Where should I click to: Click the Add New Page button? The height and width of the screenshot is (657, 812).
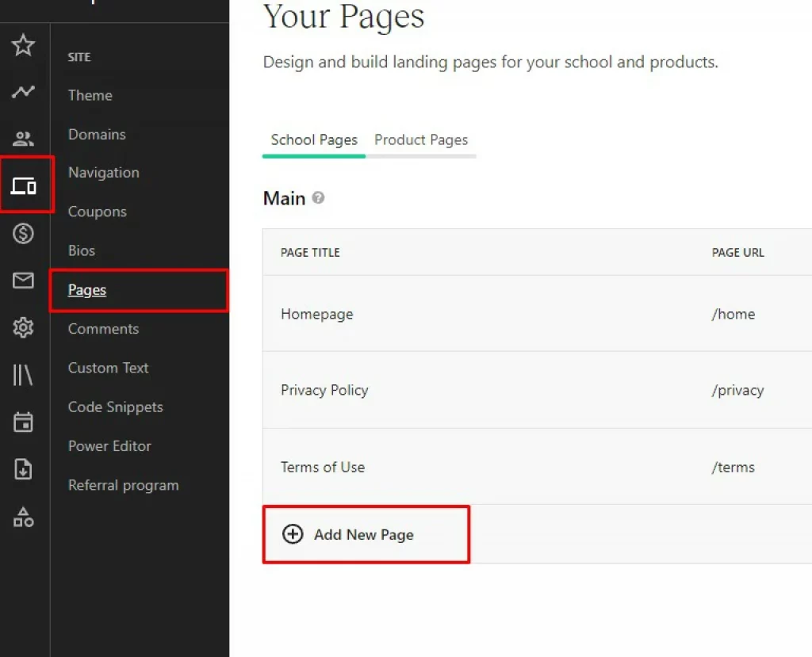click(363, 535)
